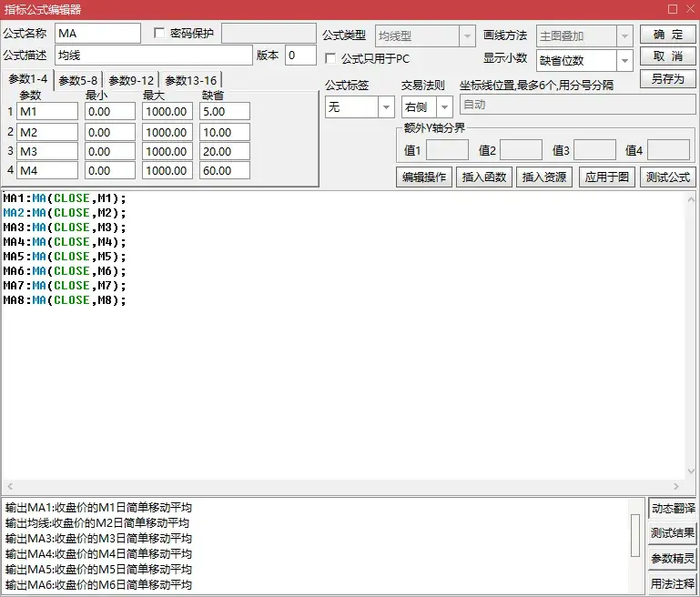Open the 参数9-12 tab
Viewport: 700px width, 597px height.
click(x=131, y=81)
